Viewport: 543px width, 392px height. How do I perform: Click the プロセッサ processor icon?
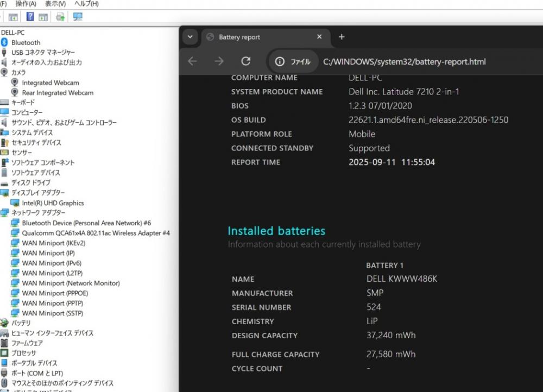[4, 353]
